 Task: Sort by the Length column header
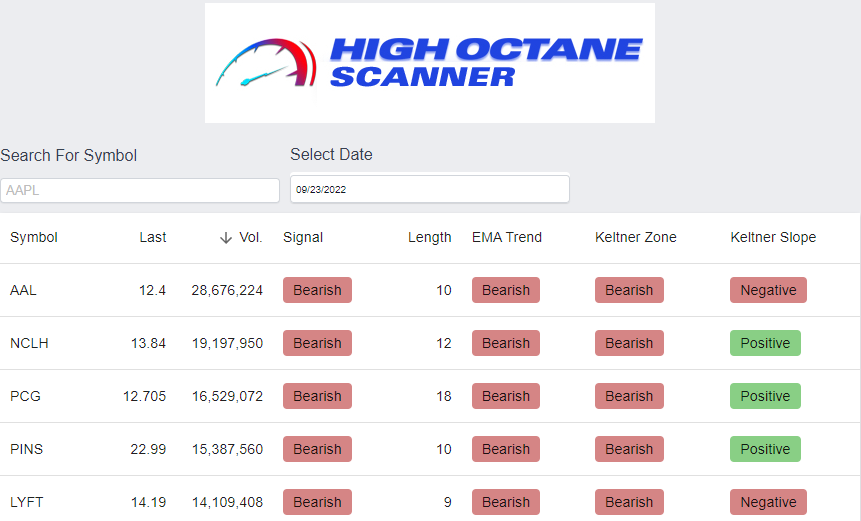tap(429, 237)
